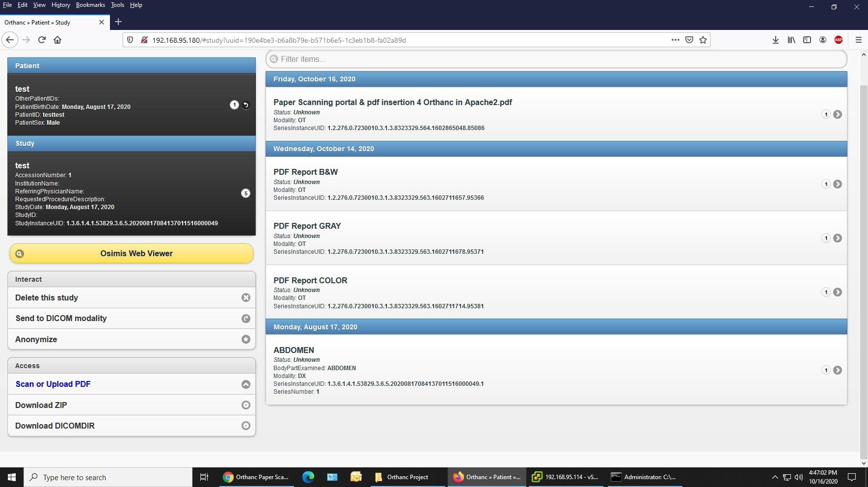This screenshot has height=487, width=868.
Task: Click arrow icon on PDF Report COLOR
Action: click(x=838, y=292)
